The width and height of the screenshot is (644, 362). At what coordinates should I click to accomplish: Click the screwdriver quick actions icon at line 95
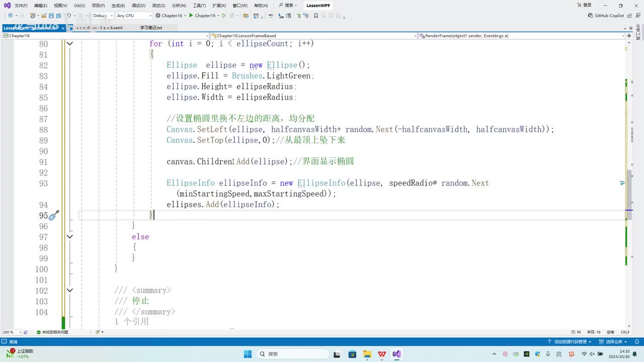[54, 215]
